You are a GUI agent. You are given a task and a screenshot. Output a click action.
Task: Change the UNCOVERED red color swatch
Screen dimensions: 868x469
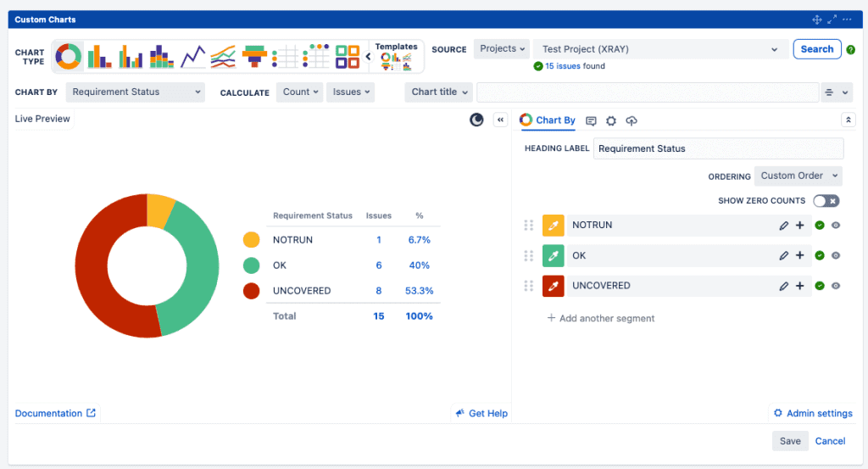(553, 286)
